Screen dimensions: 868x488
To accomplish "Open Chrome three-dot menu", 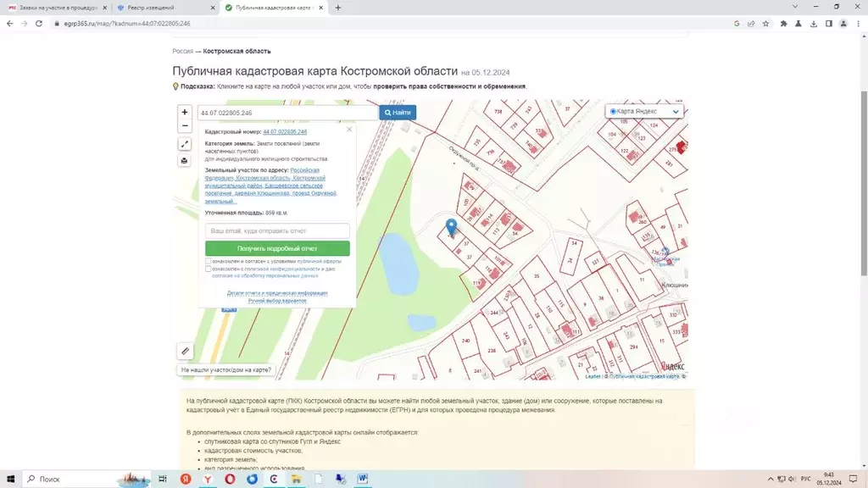I will 858,24.
